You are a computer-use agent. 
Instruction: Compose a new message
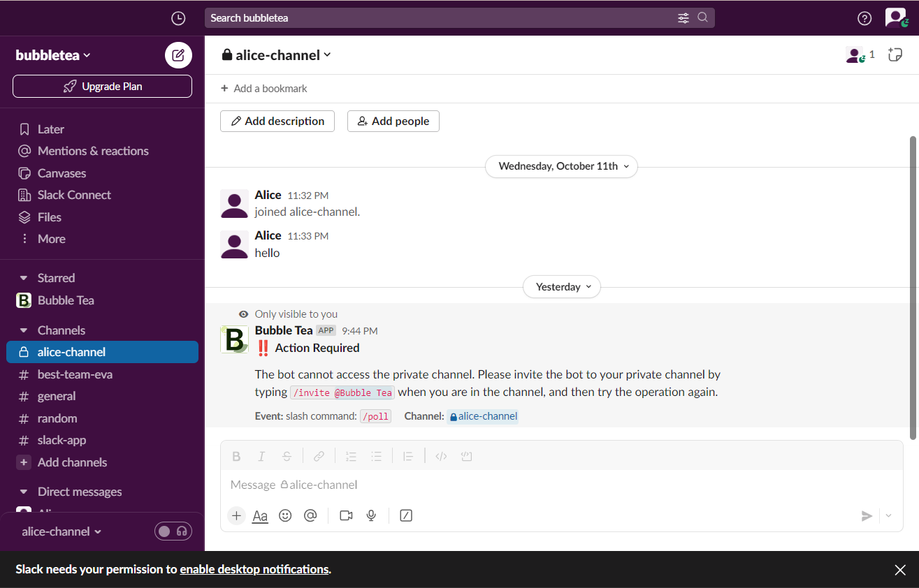(x=178, y=55)
